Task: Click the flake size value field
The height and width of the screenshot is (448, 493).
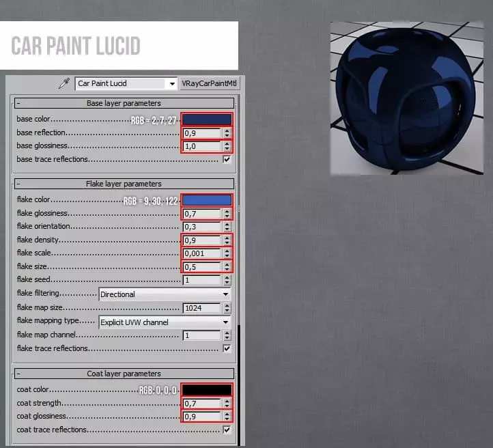Action: [202, 267]
